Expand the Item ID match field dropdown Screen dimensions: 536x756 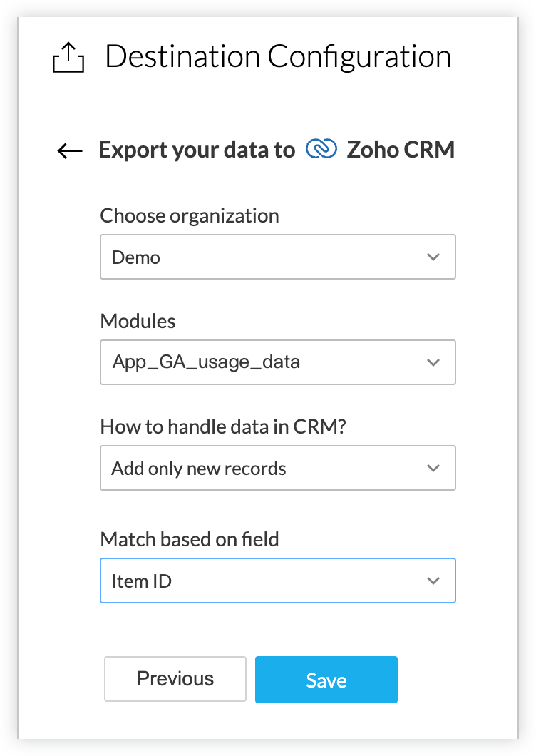coord(277,581)
